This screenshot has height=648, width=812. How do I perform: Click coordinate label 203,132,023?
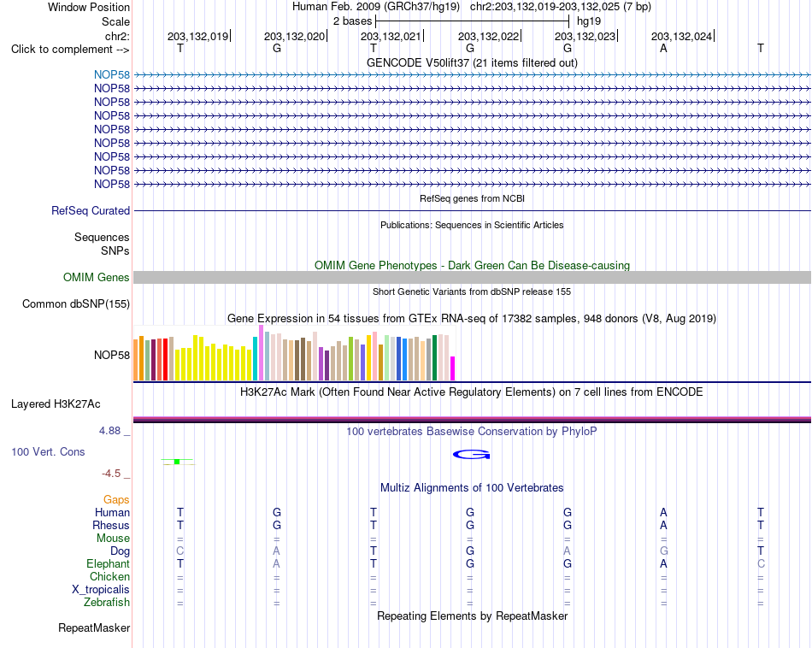[585, 36]
